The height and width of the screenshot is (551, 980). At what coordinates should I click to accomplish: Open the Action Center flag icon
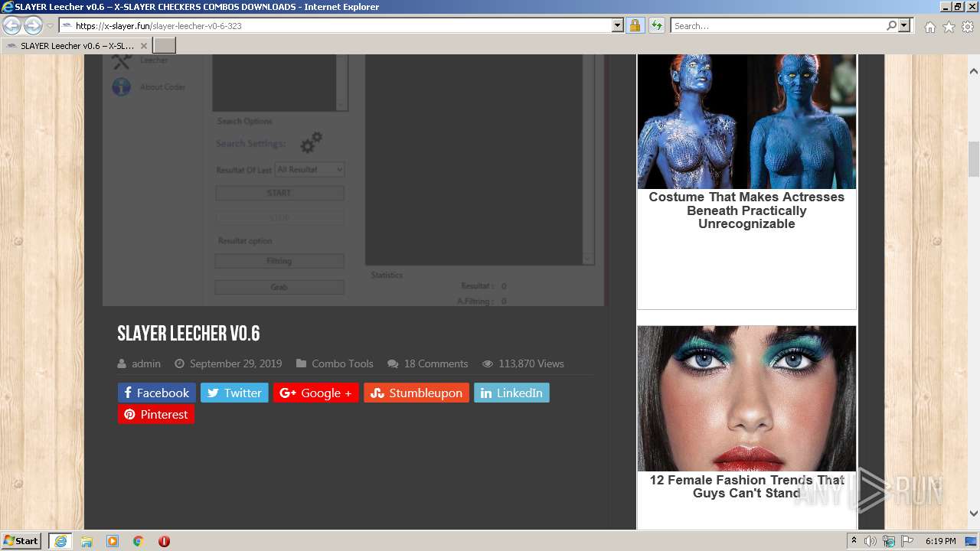[x=907, y=541]
